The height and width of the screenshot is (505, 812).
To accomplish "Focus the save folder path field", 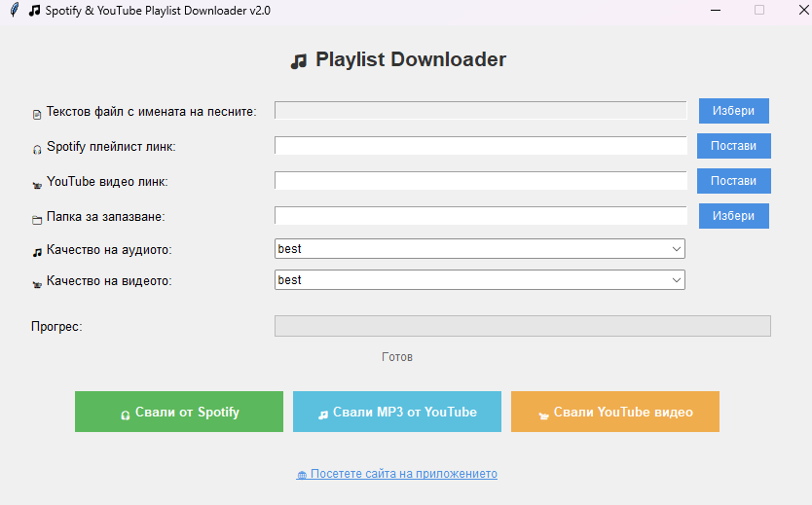I will point(481,216).
